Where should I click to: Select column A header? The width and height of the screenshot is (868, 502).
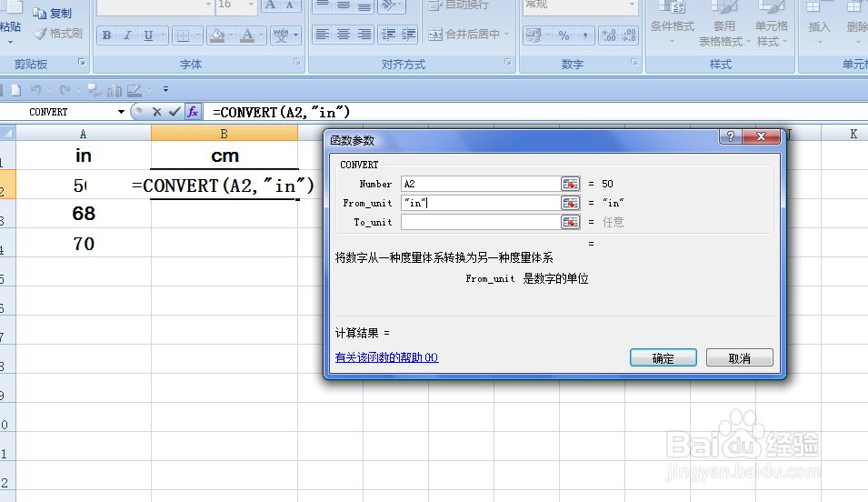coord(83,134)
